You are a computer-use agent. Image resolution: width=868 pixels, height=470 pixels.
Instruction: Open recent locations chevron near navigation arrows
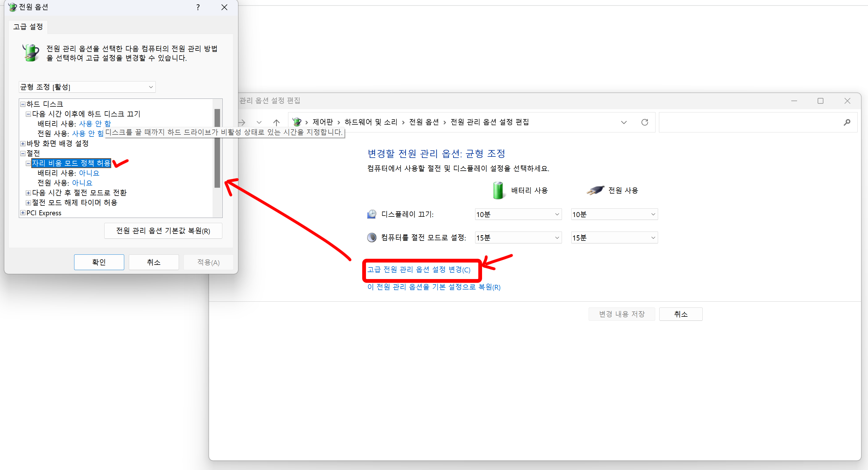click(259, 122)
